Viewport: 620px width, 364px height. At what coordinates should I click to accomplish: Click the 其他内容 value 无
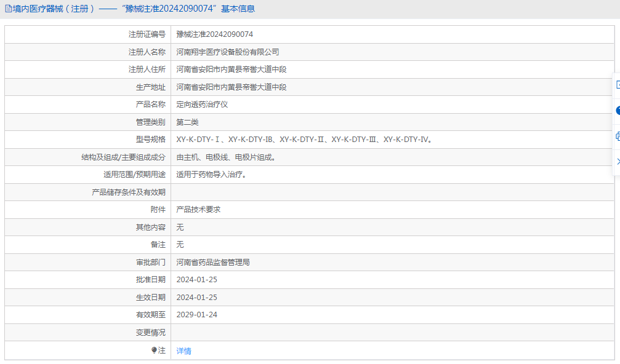click(x=180, y=228)
